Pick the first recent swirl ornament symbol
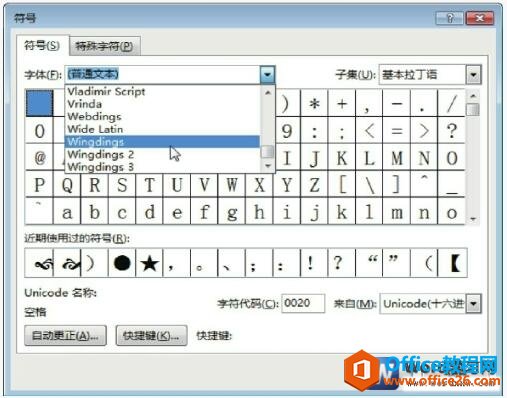The image size is (507, 398). [39, 263]
